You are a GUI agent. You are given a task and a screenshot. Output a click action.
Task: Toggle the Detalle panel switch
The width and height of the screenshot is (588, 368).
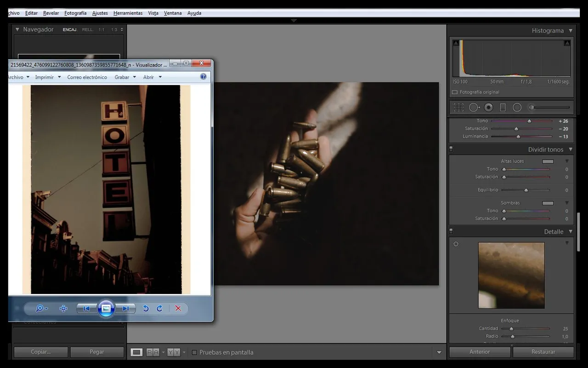(x=451, y=231)
